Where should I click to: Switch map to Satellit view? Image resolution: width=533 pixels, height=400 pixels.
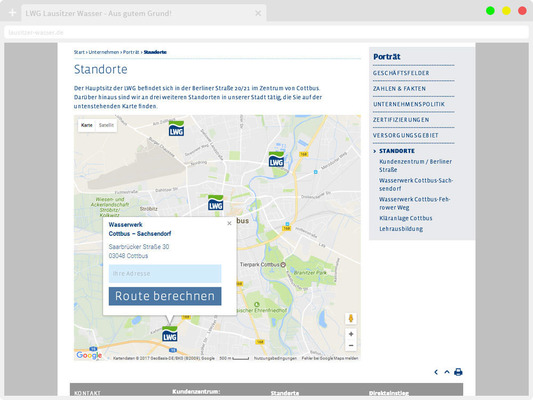(106, 125)
